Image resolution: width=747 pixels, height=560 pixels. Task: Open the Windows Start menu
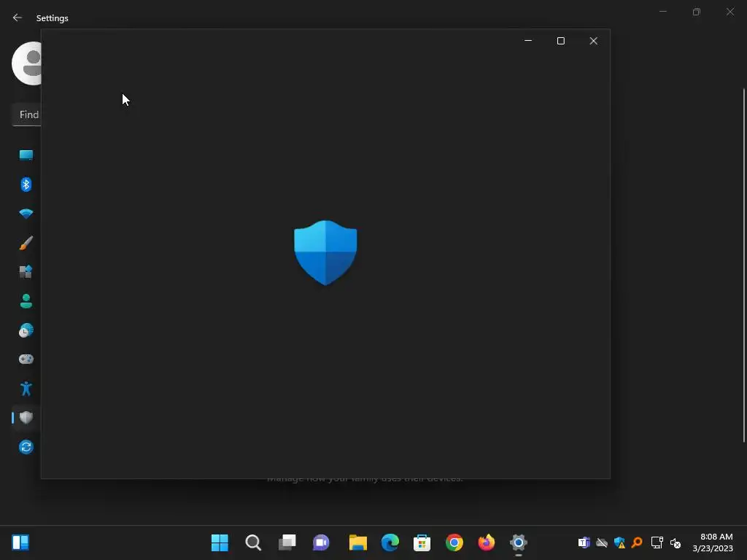220,542
